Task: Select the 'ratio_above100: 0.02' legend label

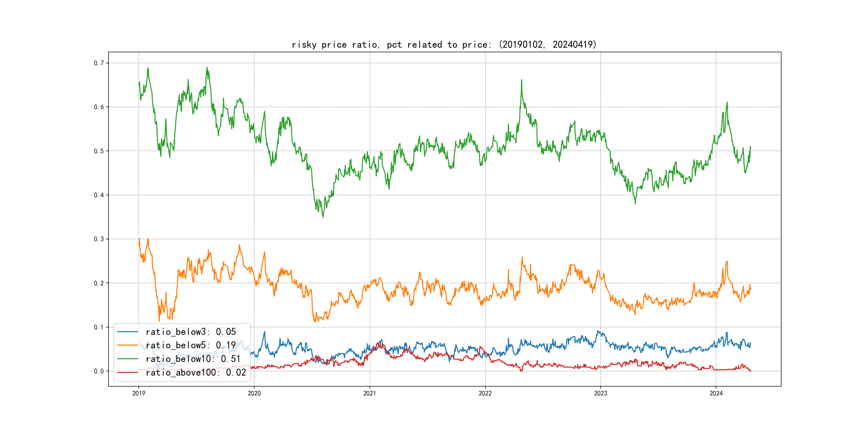Action: coord(196,372)
